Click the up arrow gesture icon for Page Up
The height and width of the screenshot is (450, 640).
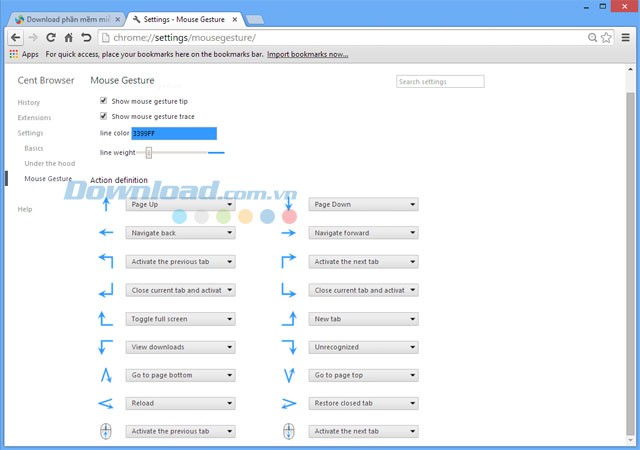tap(106, 204)
